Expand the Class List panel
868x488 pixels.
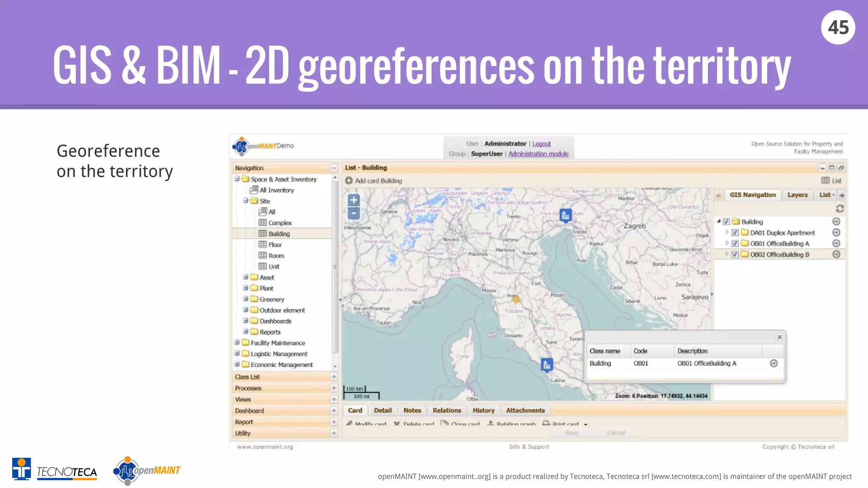[334, 377]
